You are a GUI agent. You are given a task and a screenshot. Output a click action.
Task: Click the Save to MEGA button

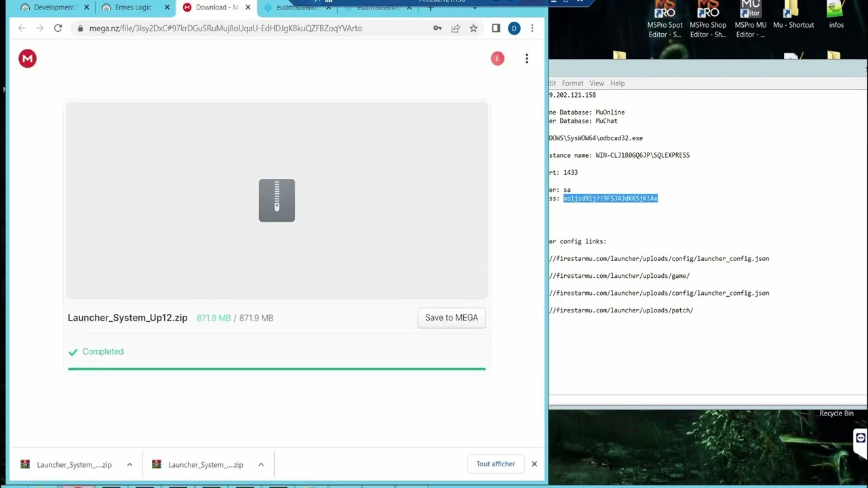point(452,318)
